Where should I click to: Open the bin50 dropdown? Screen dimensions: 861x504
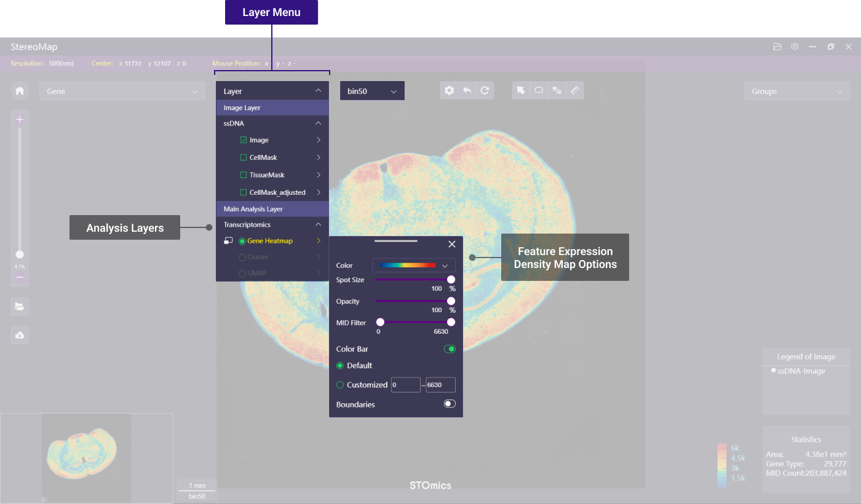372,91
